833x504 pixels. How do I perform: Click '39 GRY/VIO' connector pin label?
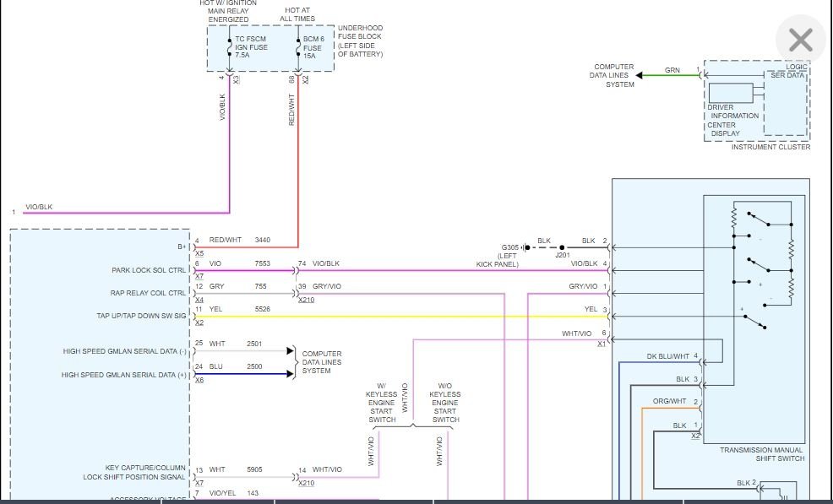[320, 286]
